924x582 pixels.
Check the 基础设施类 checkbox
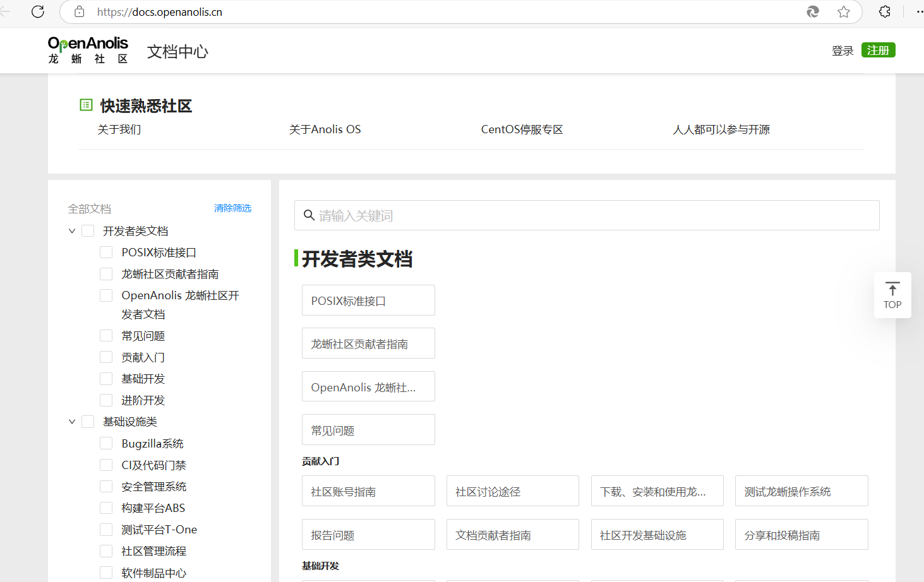pos(88,422)
